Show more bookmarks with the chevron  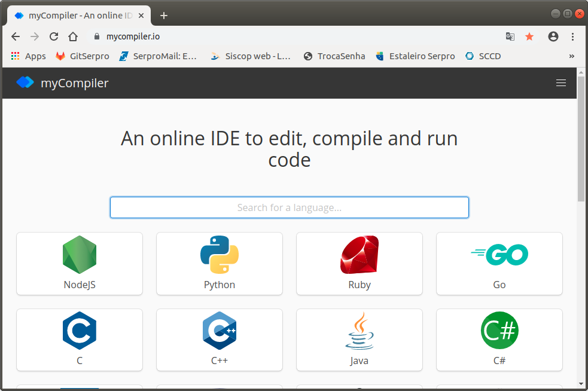(x=571, y=56)
